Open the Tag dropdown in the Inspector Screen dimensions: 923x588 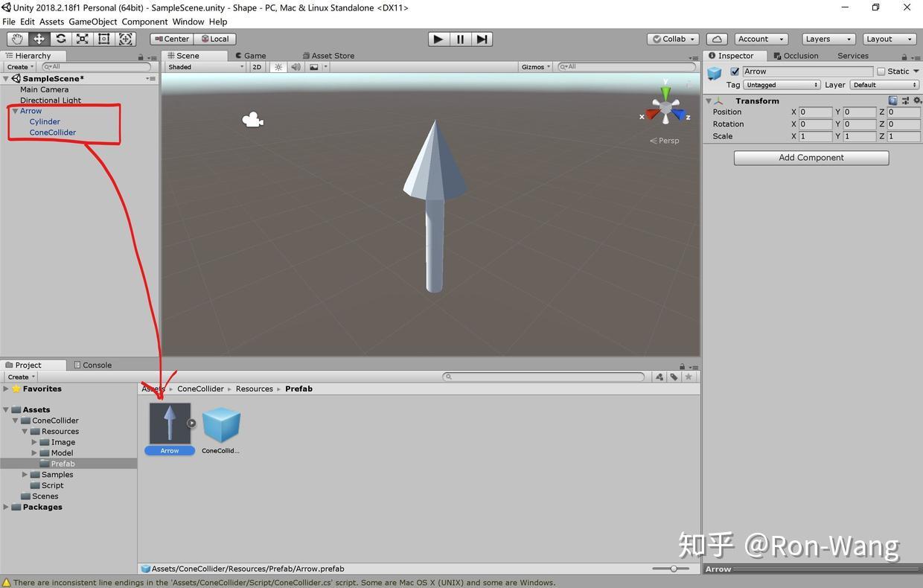click(780, 84)
